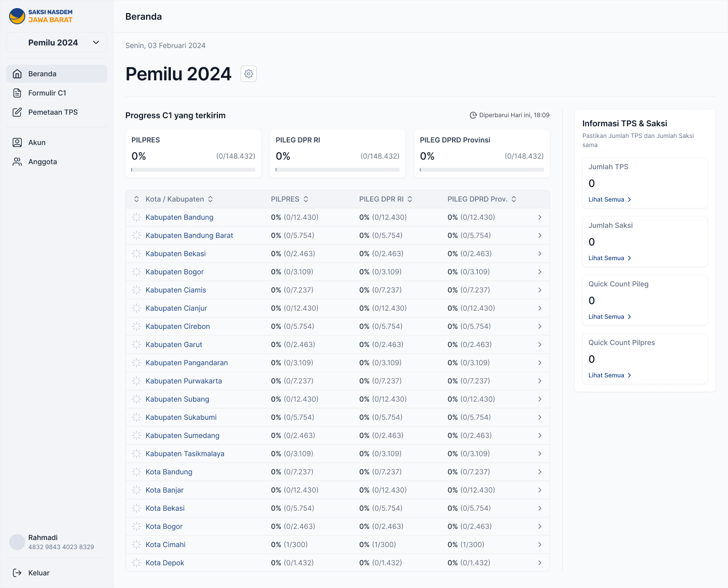This screenshot has height=588, width=728.
Task: Click spinner icon for Kabupaten Bandung
Action: click(x=136, y=217)
